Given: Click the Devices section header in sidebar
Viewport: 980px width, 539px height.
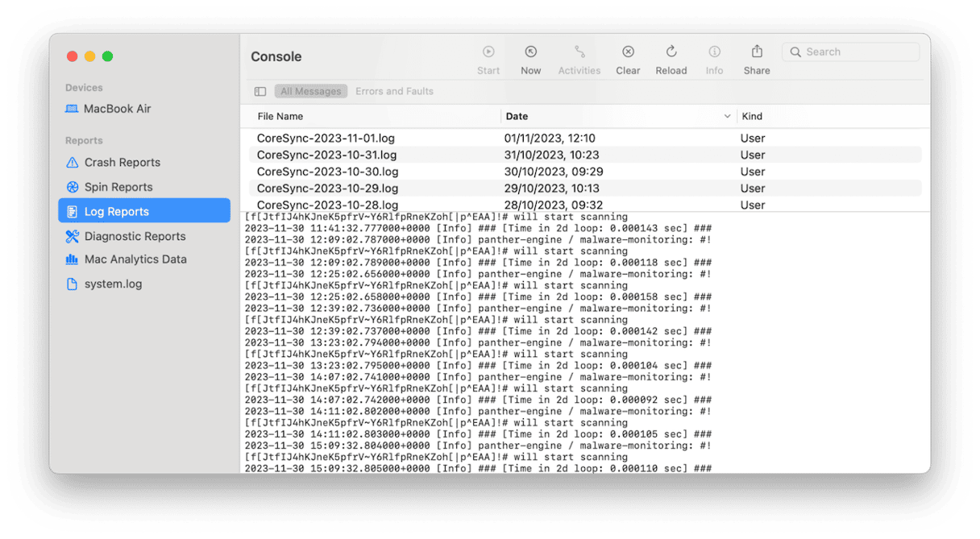Looking at the screenshot, I should coord(84,88).
